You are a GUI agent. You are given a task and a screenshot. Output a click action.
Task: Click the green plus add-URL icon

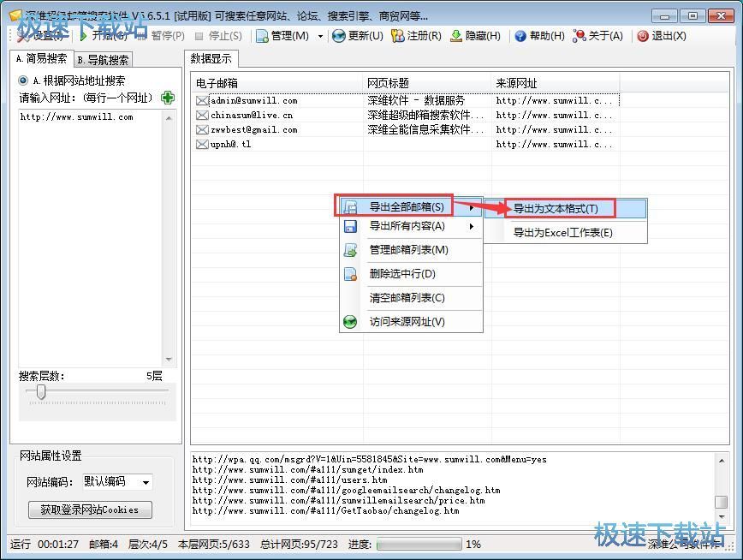pyautogui.click(x=168, y=98)
